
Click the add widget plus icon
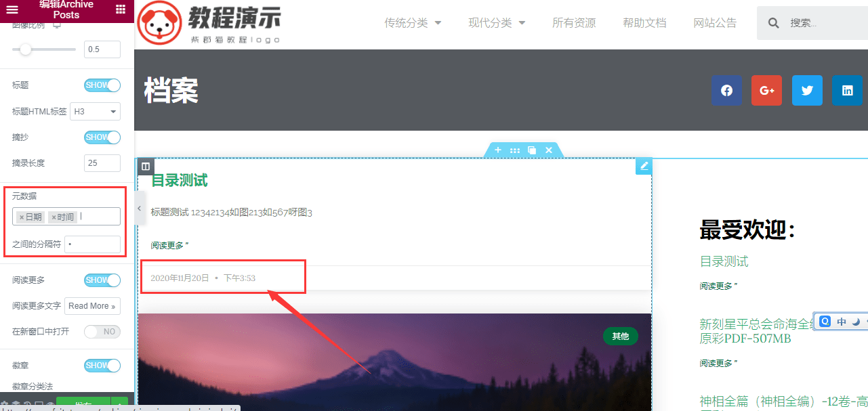click(498, 150)
